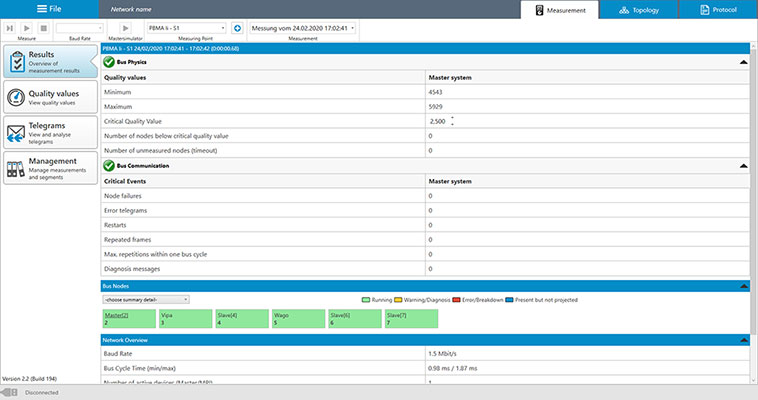Open the Baud Rate dropdown
The height and width of the screenshot is (400, 758).
pos(79,28)
